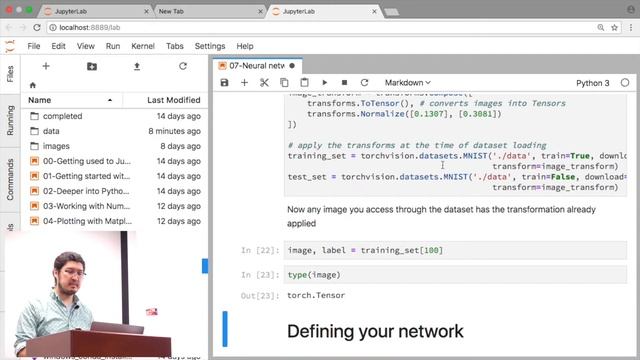
Task: Bookmark page with the star icon
Action: [x=614, y=27]
